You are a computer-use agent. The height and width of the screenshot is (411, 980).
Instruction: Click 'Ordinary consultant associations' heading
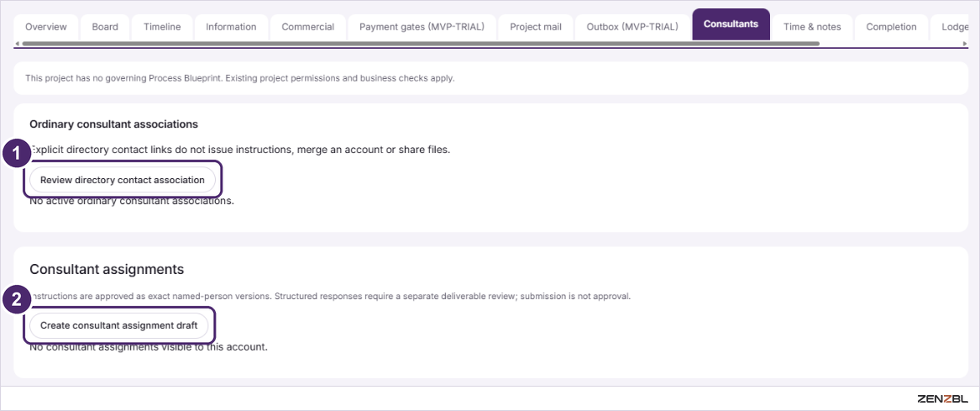tap(113, 124)
